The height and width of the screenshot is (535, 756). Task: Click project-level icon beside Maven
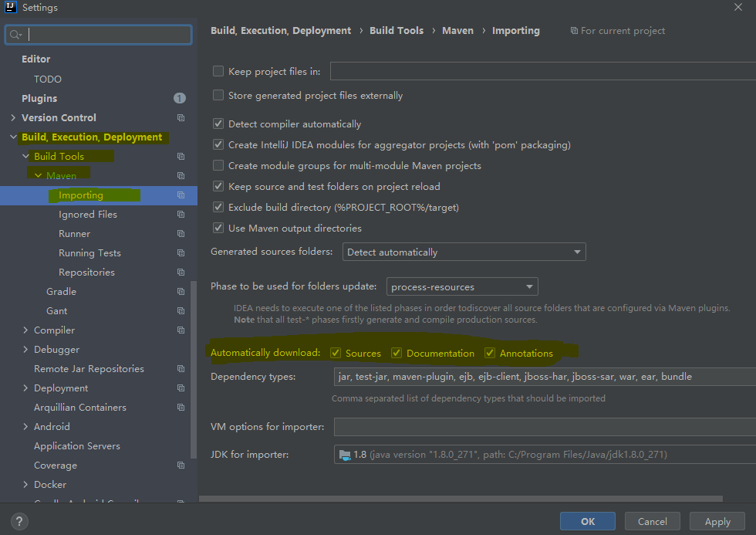(x=181, y=175)
